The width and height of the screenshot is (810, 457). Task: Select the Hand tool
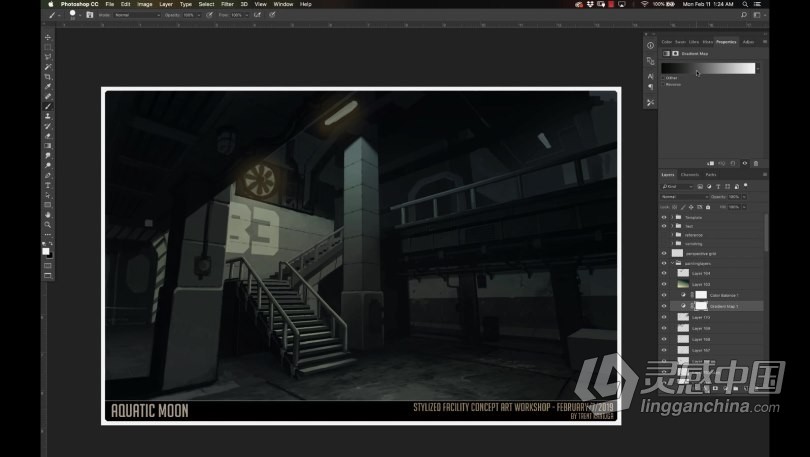coord(48,215)
